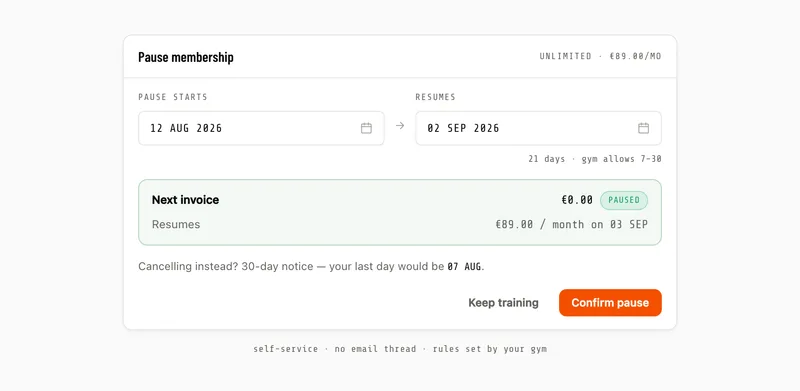Click the Cancelling instead? notice text
Screen dimensions: 800x391
pos(311,266)
